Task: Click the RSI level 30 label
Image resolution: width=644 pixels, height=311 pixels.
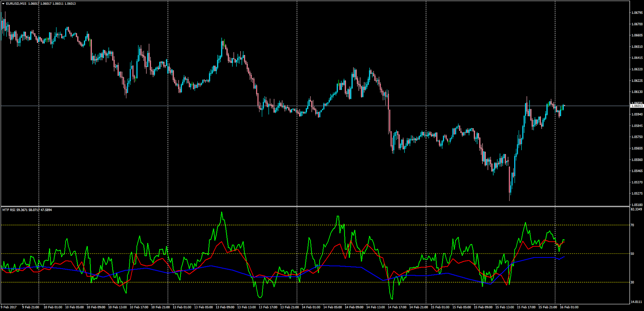Action: (x=632, y=282)
